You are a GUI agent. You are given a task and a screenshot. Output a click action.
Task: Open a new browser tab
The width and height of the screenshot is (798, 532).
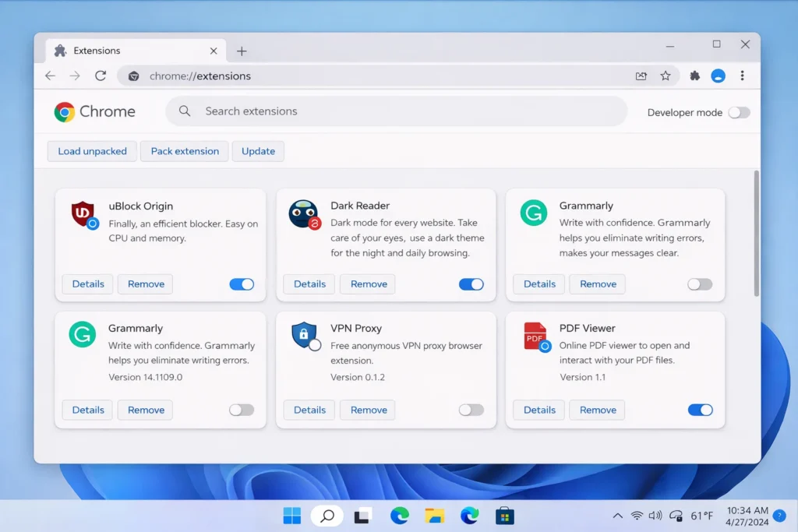pos(242,50)
